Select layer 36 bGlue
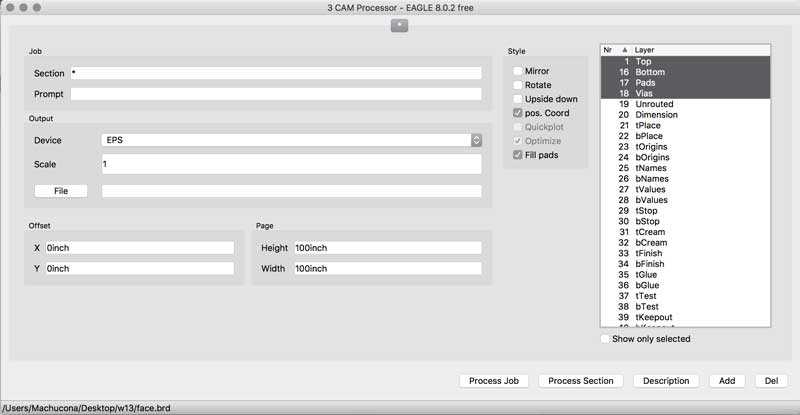This screenshot has width=800, height=415. pyautogui.click(x=686, y=285)
